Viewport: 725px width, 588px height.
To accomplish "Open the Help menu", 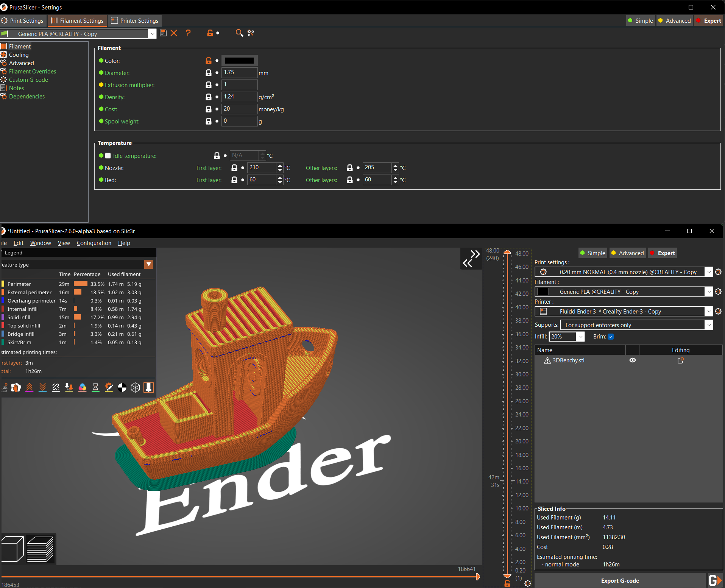I will (x=124, y=243).
